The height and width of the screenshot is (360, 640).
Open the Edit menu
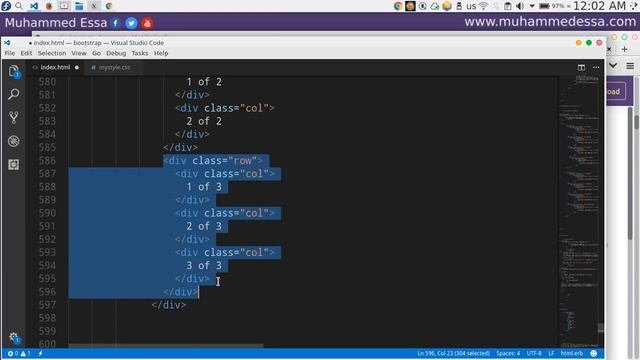[26, 53]
